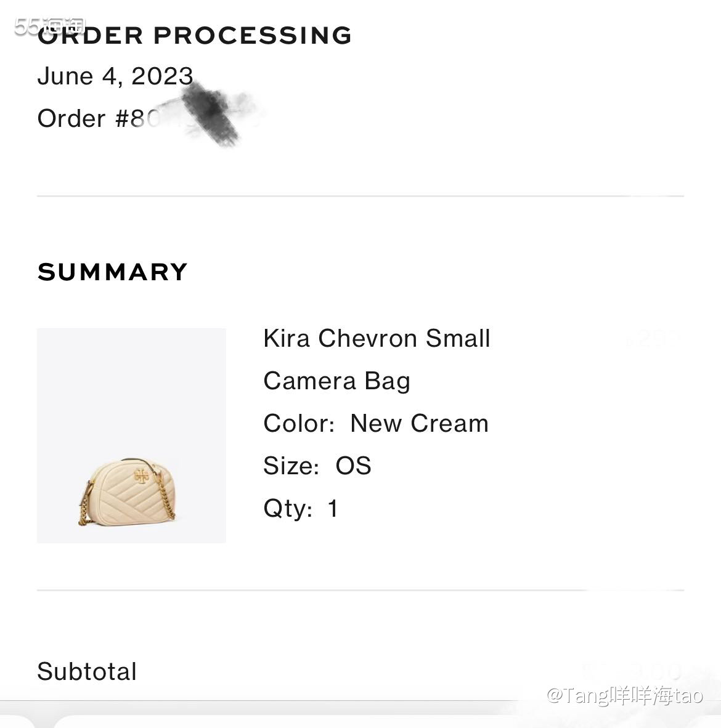Click the SUMMARY section heading
The width and height of the screenshot is (721, 728).
tap(113, 272)
